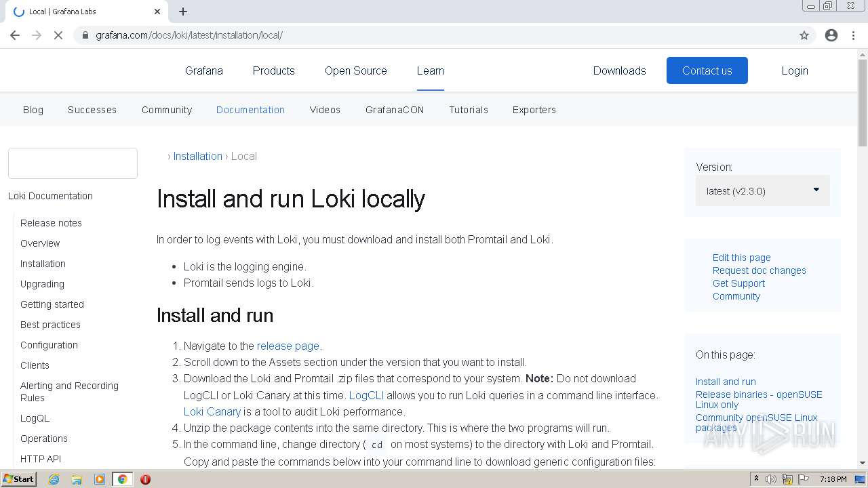Go back with the browser back arrow
Viewport: 868px width, 488px height.
tap(15, 35)
